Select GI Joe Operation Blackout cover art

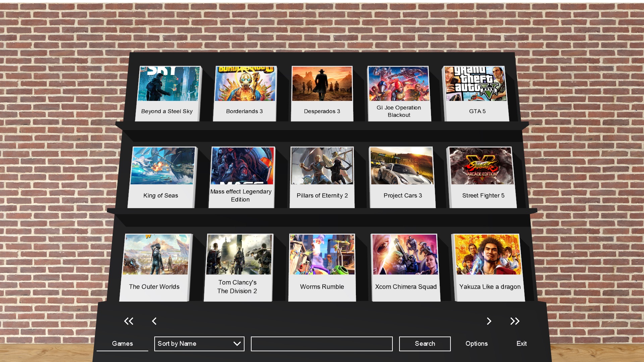click(398, 83)
